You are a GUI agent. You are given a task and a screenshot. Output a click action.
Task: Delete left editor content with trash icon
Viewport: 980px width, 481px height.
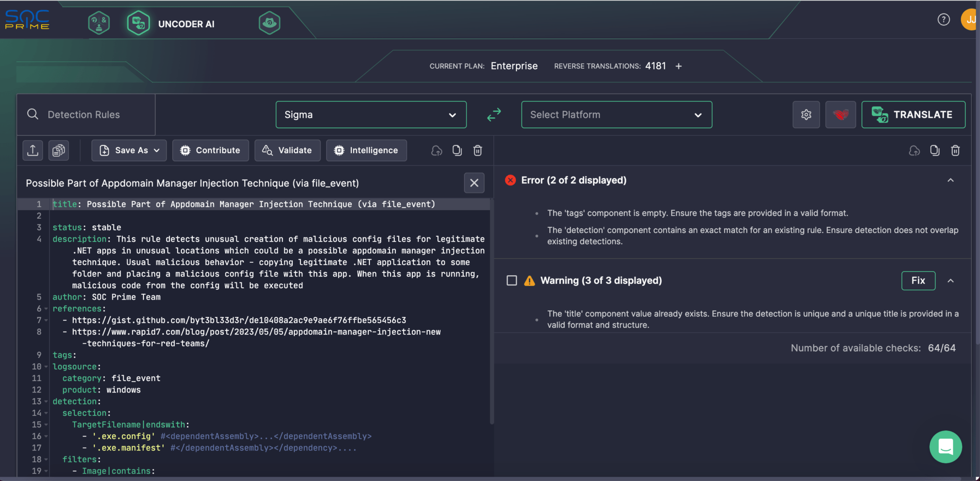click(x=478, y=151)
